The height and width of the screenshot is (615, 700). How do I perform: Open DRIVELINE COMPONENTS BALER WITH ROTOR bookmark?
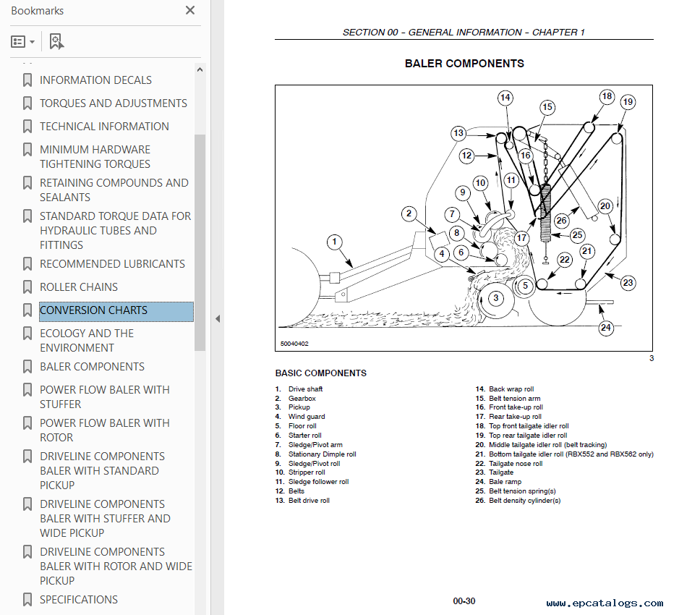point(116,567)
